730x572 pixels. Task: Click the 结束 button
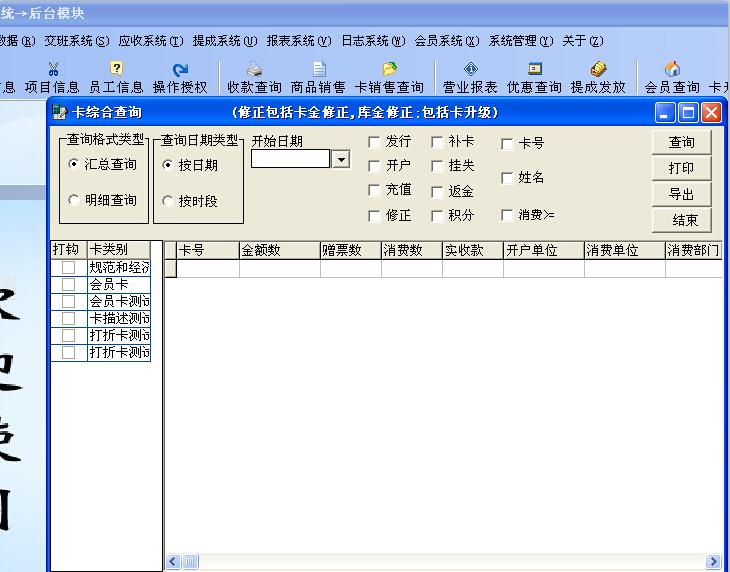[x=682, y=220]
